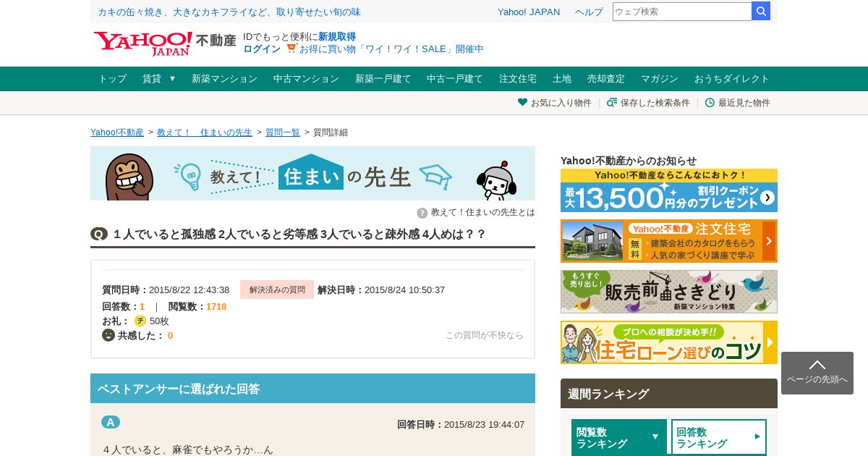Click the page-top up arrow button
The image size is (868, 456).
(x=817, y=373)
